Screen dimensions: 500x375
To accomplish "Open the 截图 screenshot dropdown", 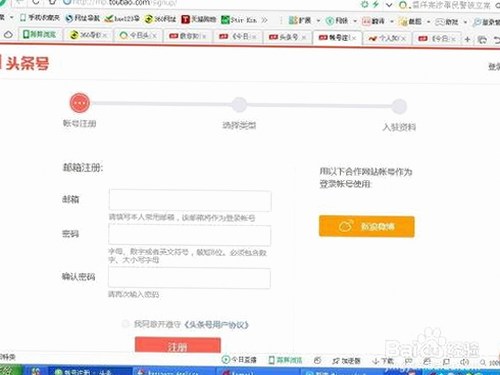I will click(415, 22).
